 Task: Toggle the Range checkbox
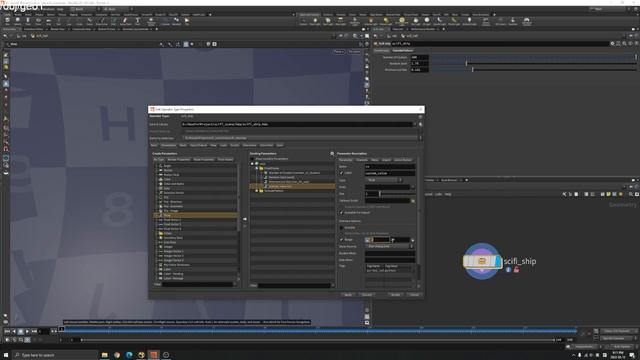342,240
